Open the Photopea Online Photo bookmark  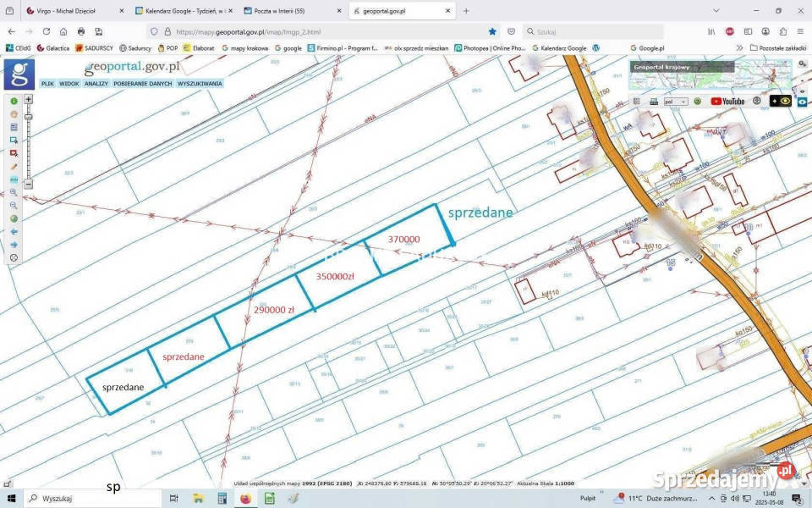(487, 47)
